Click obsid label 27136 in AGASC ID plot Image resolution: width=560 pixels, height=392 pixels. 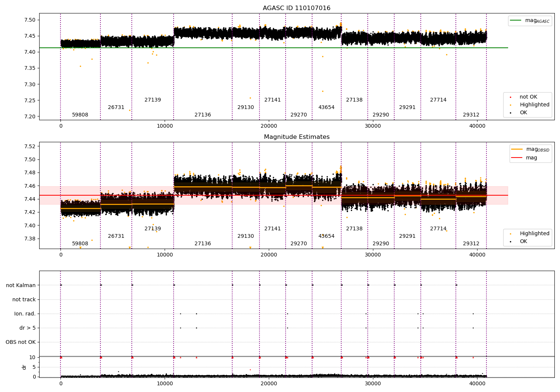click(203, 115)
